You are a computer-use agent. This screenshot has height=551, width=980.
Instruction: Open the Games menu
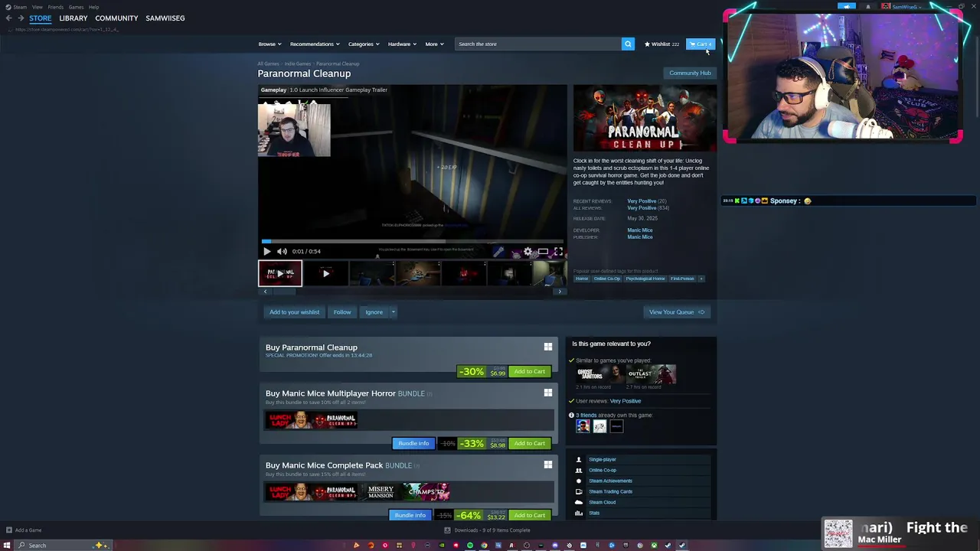tap(76, 7)
